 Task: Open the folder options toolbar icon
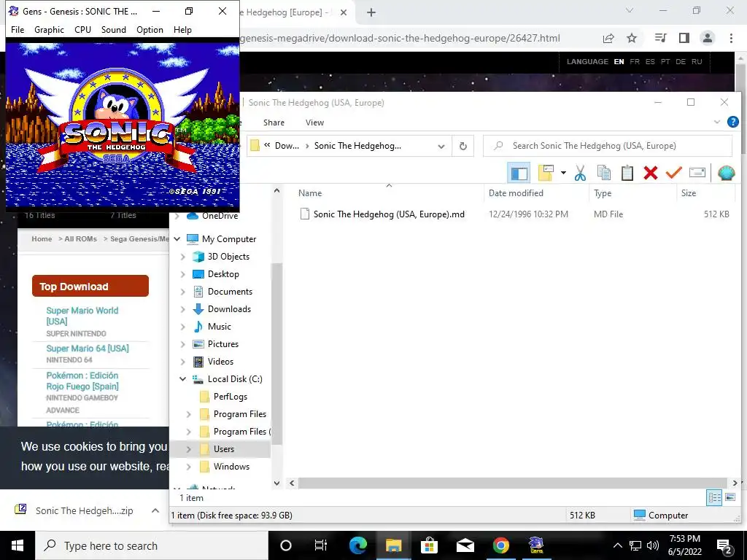click(x=546, y=173)
